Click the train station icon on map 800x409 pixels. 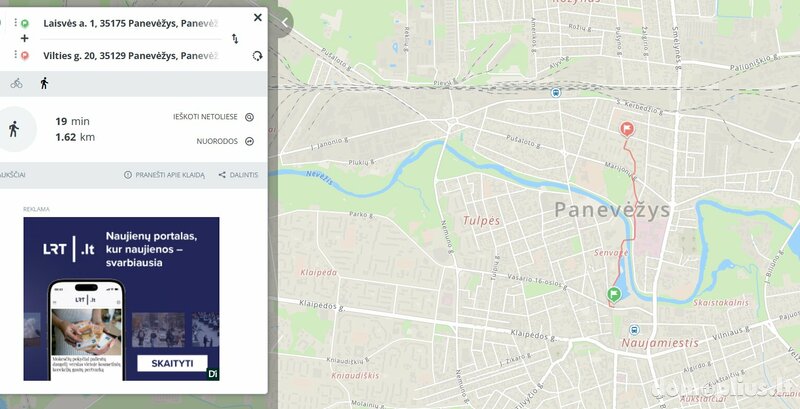click(556, 93)
